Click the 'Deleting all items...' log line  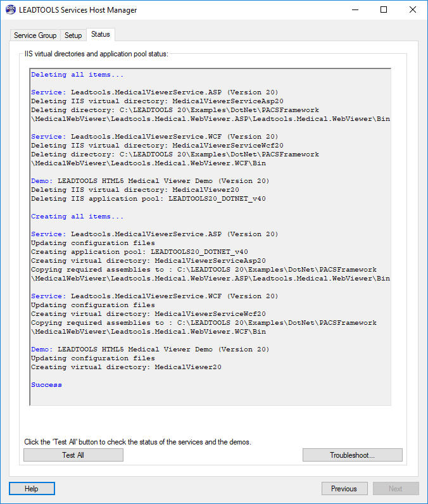[77, 75]
